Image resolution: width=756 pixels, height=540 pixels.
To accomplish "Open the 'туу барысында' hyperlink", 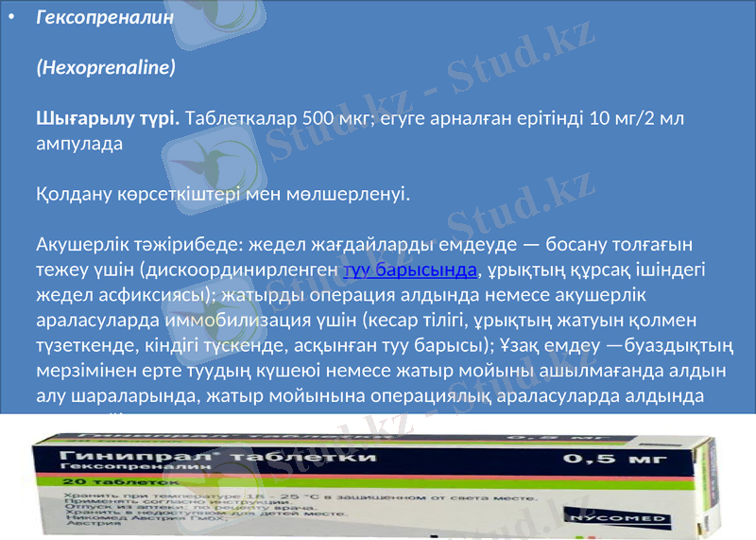I will (x=410, y=270).
